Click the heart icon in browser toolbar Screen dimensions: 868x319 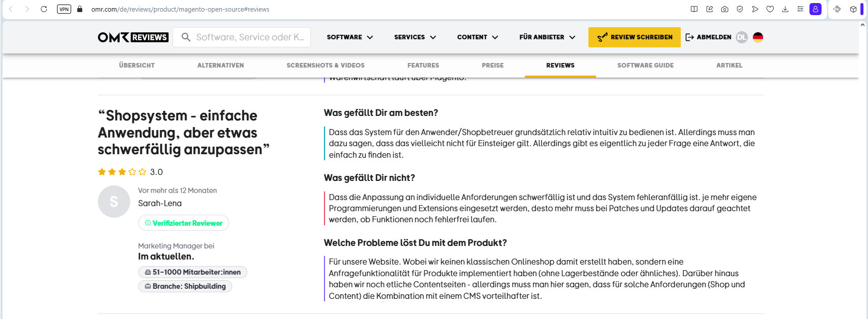coord(770,9)
